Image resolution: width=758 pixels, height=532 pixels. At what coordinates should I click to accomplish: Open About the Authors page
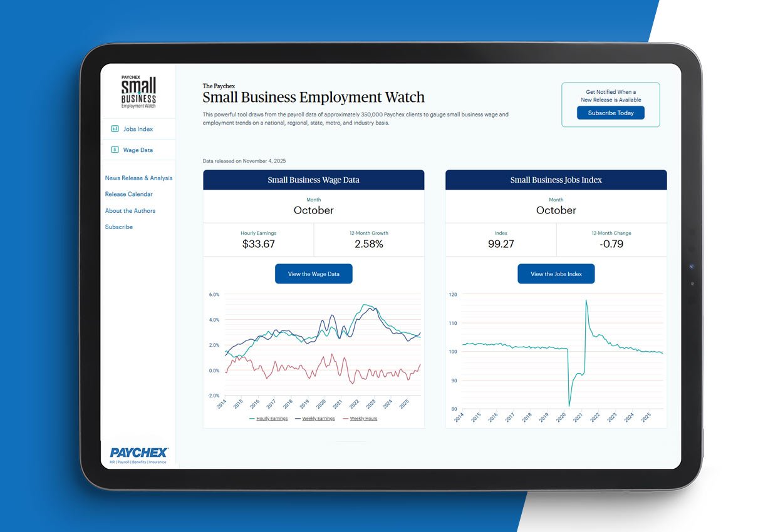129,210
